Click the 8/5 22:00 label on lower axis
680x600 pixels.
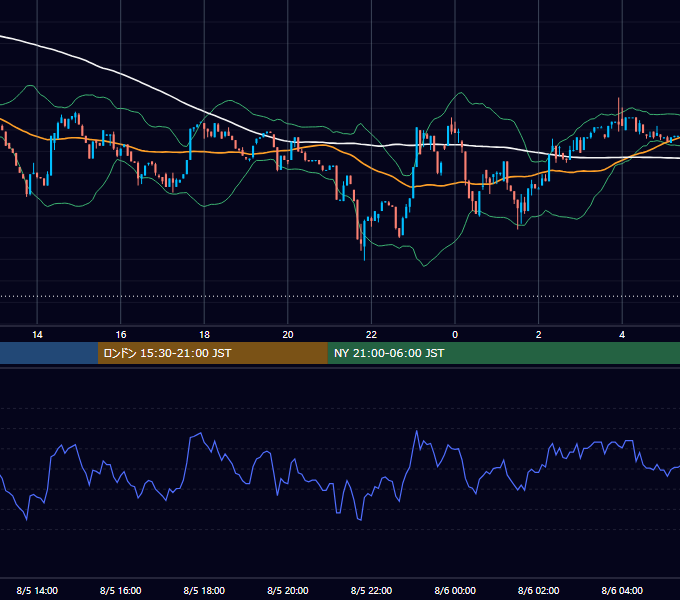point(371,590)
